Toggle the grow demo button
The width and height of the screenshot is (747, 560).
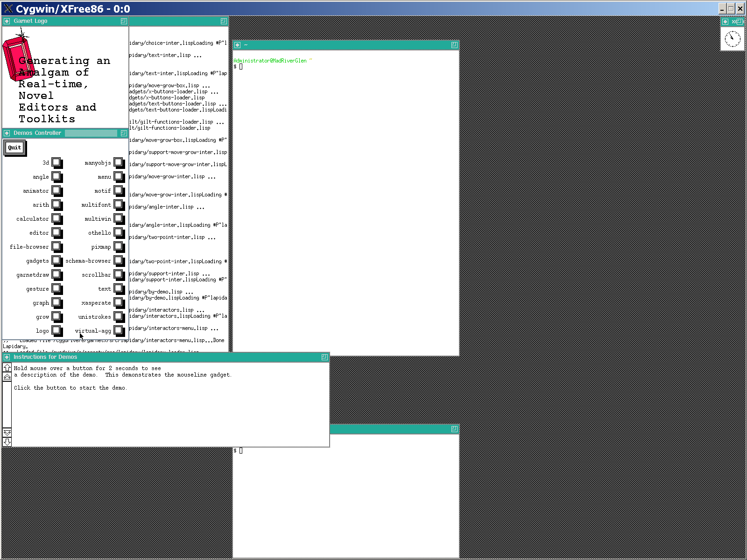[x=57, y=317]
